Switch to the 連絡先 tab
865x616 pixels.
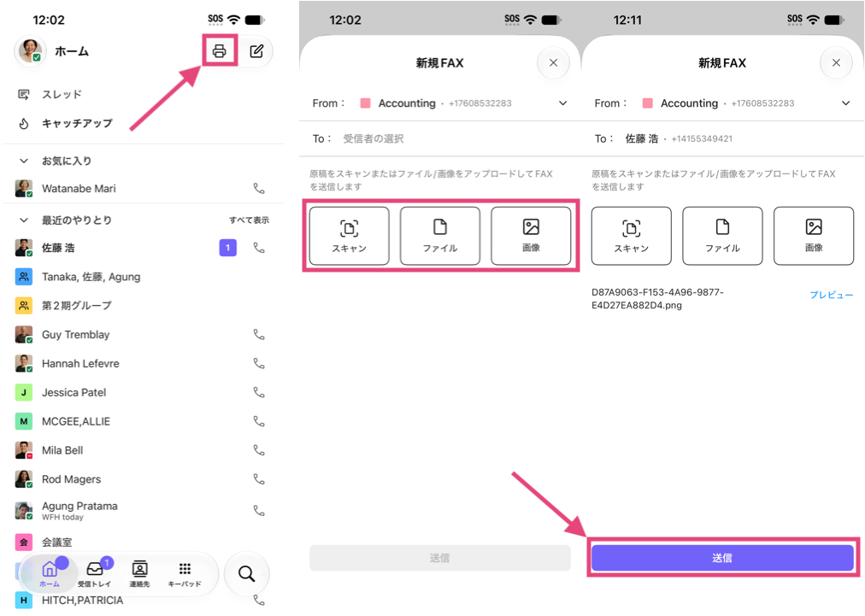139,573
